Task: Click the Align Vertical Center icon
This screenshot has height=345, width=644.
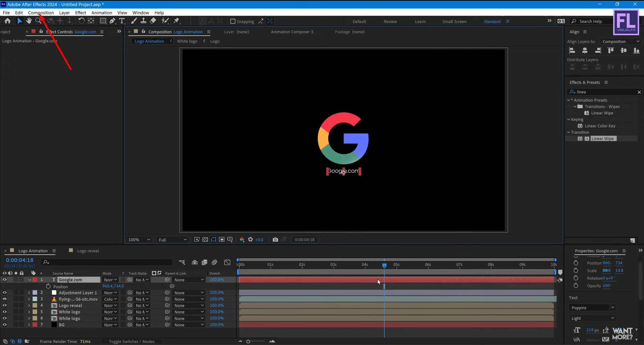Action: click(x=624, y=50)
